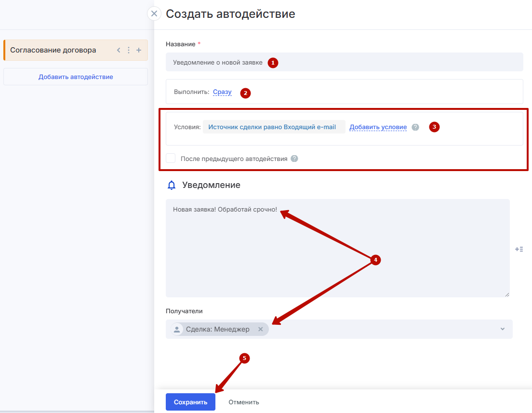
Task: Click help icon beside После предыдущего автодействия
Action: (294, 159)
